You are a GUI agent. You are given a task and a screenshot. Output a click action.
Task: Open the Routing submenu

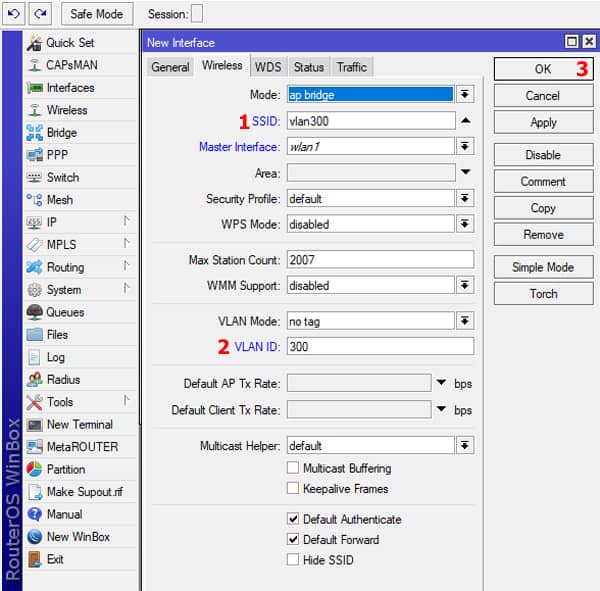(x=81, y=267)
